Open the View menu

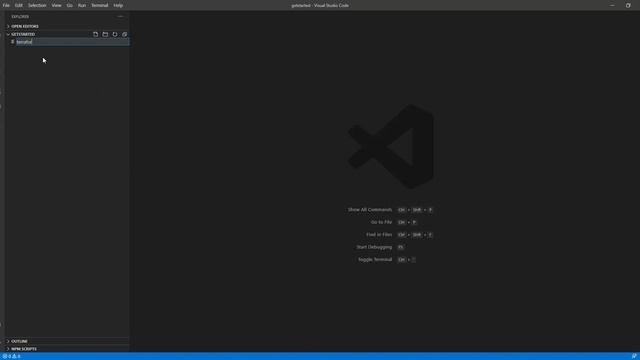coord(56,5)
